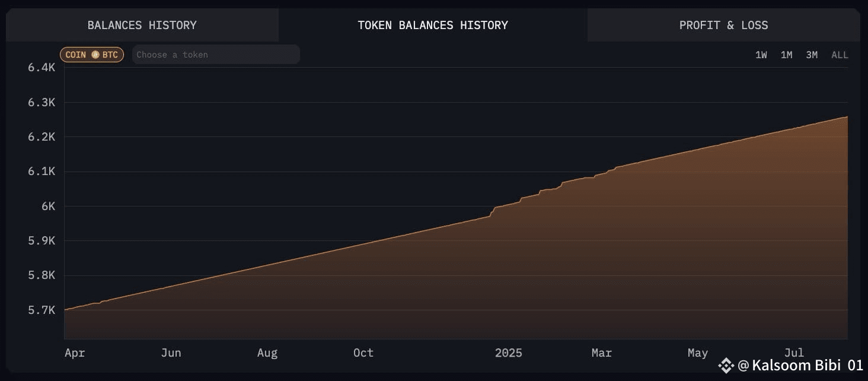
Task: Click the COIN BTC token chip
Action: [92, 55]
